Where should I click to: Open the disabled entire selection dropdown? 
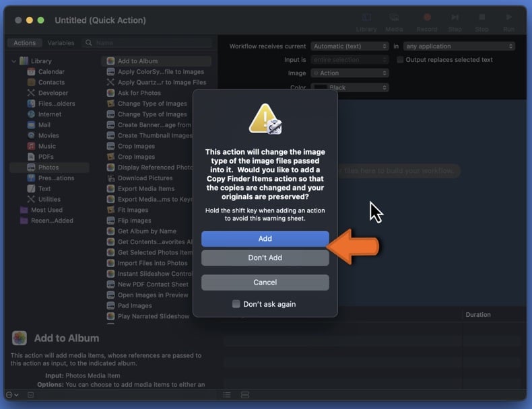click(x=350, y=60)
